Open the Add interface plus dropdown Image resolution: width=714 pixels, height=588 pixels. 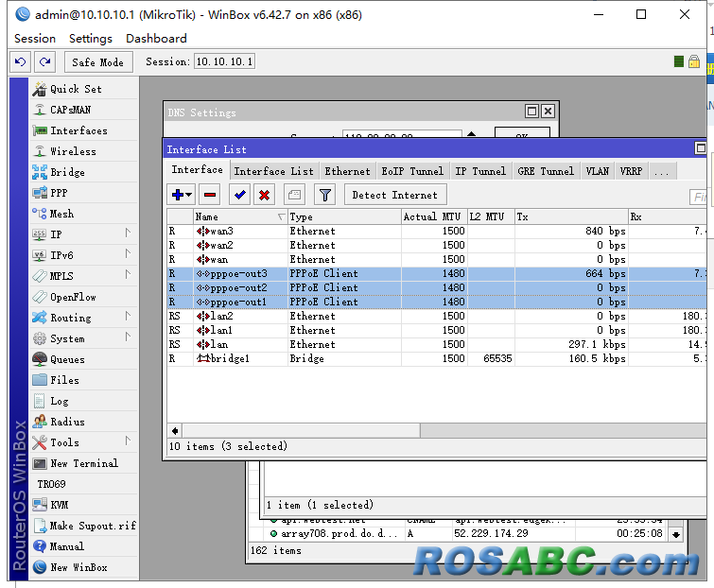click(x=182, y=195)
